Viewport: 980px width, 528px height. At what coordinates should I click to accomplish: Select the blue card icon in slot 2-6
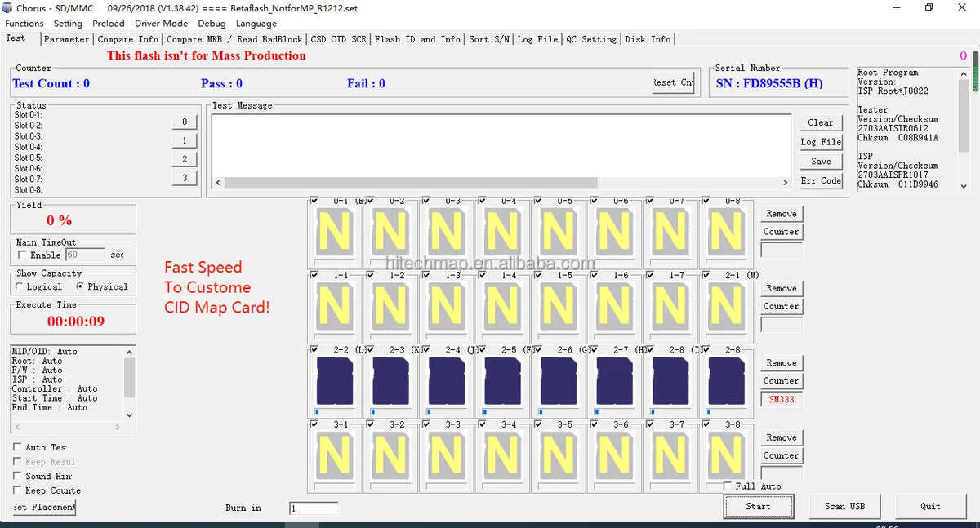(x=559, y=380)
